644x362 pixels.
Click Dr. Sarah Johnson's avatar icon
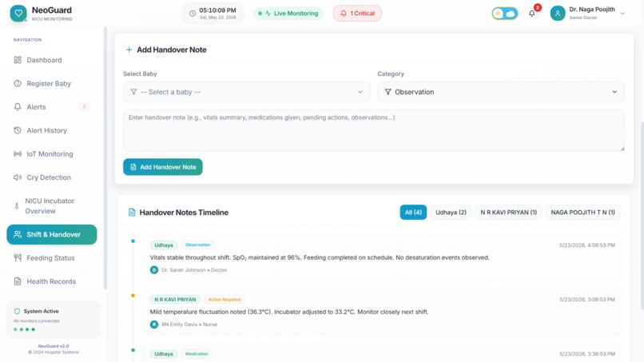tap(154, 270)
